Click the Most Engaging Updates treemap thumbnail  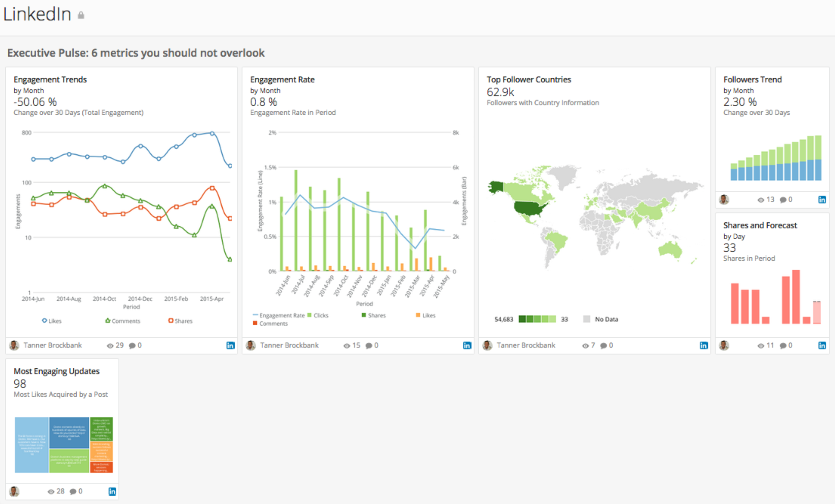click(x=64, y=445)
